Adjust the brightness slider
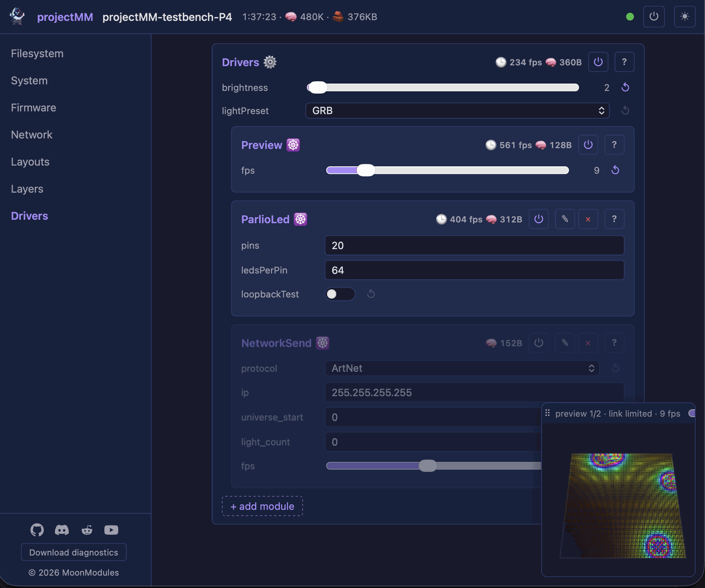 443,87
